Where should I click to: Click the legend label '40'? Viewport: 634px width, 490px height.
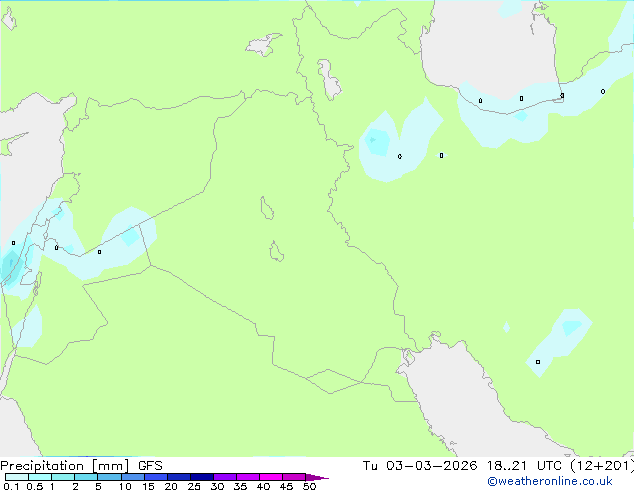pyautogui.click(x=263, y=486)
